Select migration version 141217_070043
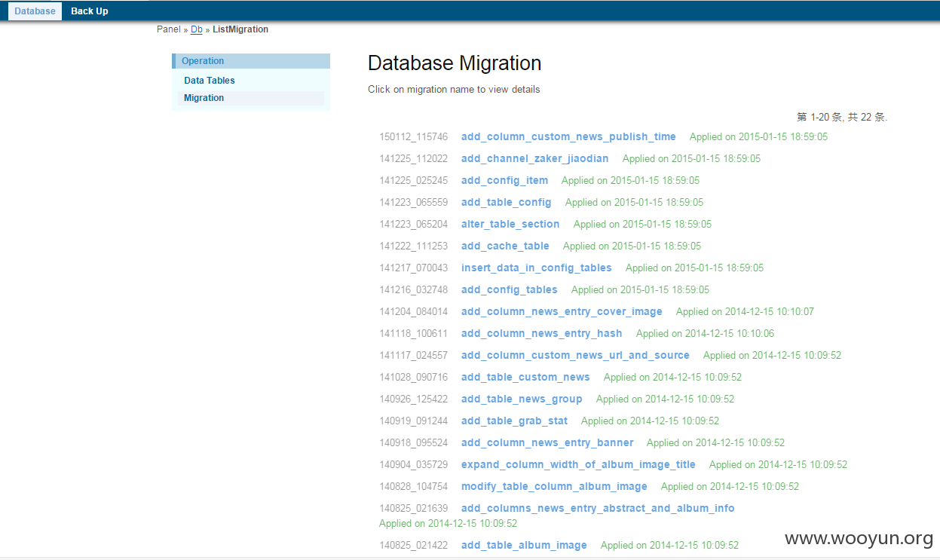Image resolution: width=940 pixels, height=560 pixels. click(413, 268)
